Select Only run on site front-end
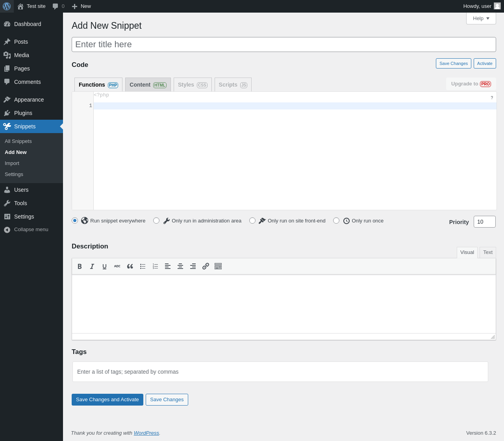This screenshot has height=441, width=504. coord(252,220)
